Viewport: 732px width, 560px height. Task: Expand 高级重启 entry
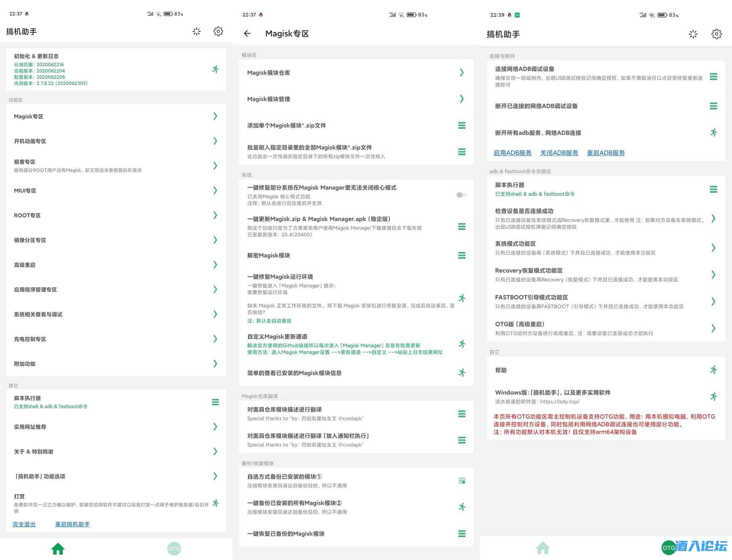click(116, 265)
